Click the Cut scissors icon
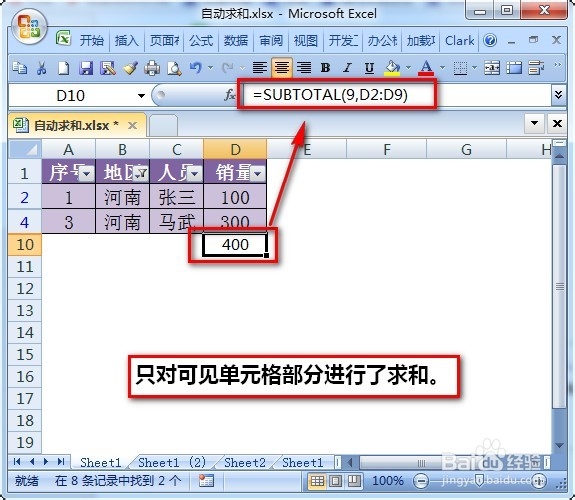The height and width of the screenshot is (500, 575). tap(41, 68)
